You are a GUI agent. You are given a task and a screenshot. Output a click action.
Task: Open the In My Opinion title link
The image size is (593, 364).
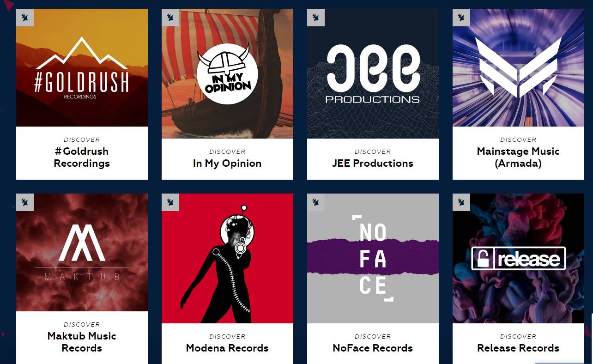(x=227, y=163)
